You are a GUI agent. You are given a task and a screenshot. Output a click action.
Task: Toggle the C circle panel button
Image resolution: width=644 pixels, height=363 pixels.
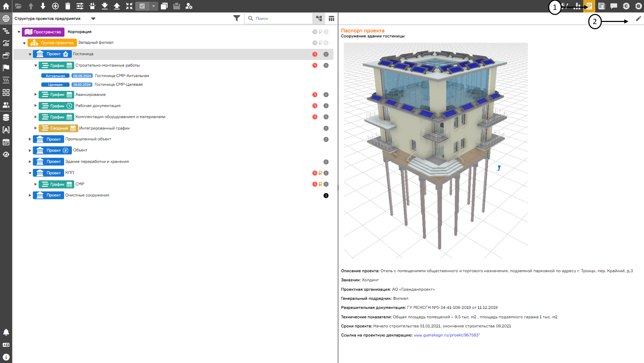coord(626,6)
